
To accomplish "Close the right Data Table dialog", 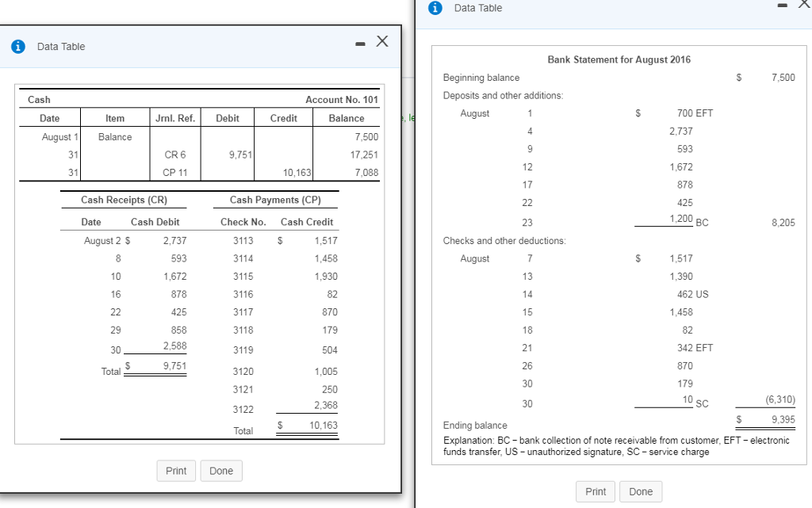I will 804,5.
